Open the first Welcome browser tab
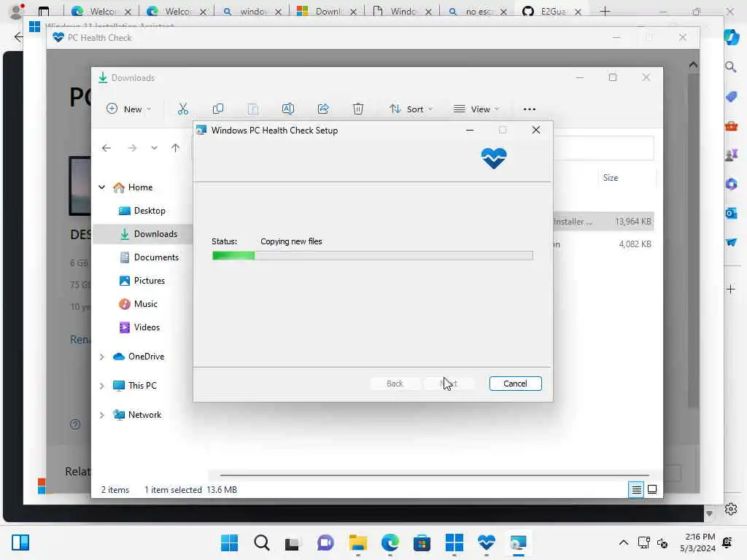This screenshot has width=747, height=560. [102, 11]
